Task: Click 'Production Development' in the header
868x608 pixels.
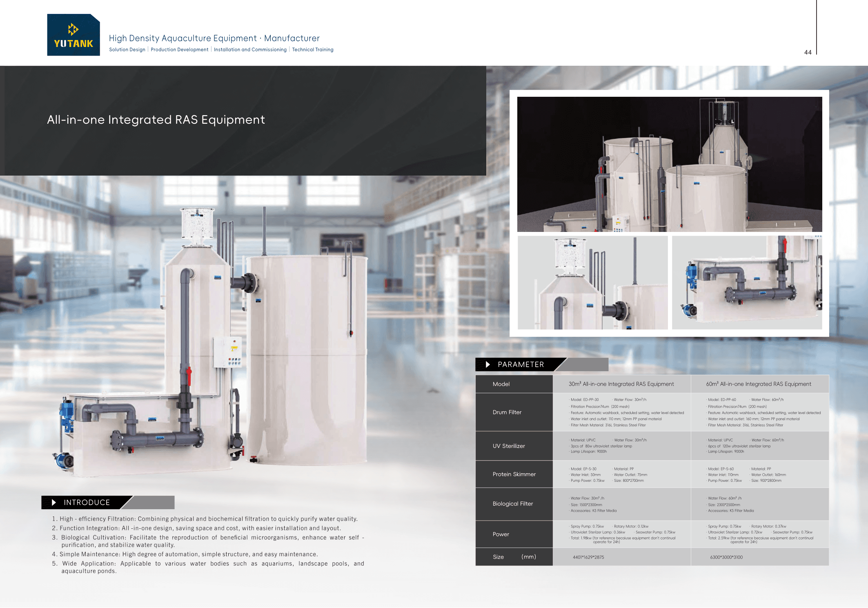Action: coord(179,50)
